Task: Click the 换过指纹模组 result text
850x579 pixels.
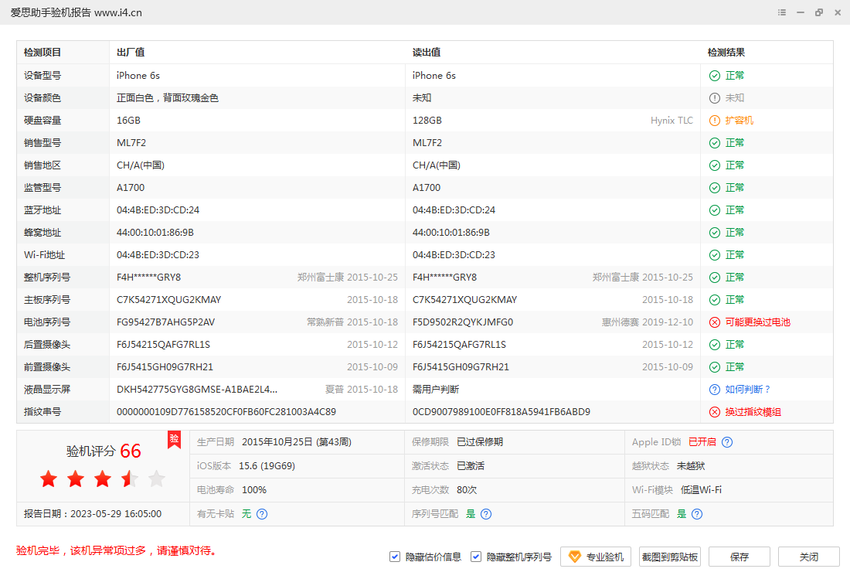Action: [x=753, y=412]
